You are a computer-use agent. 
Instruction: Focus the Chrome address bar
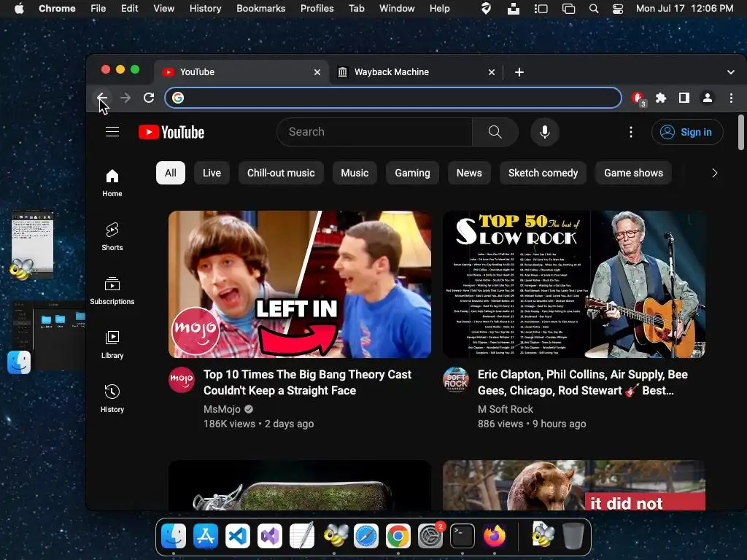click(x=393, y=98)
